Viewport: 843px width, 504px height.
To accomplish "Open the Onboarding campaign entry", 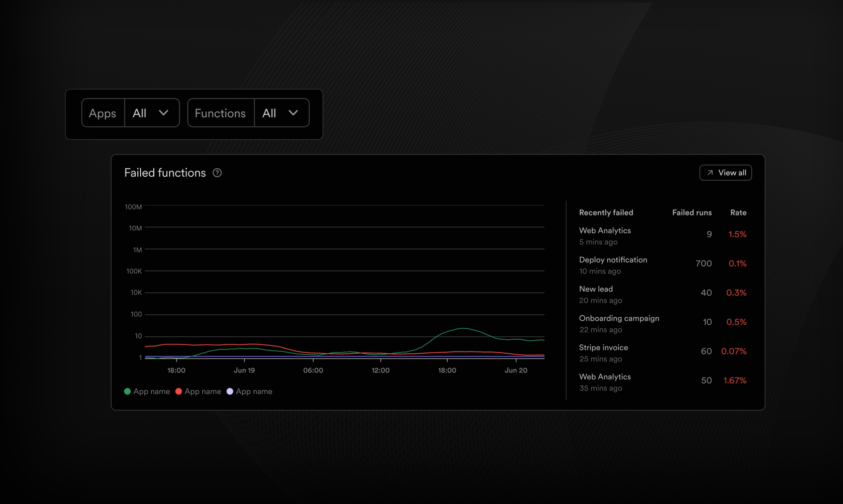I will click(619, 318).
